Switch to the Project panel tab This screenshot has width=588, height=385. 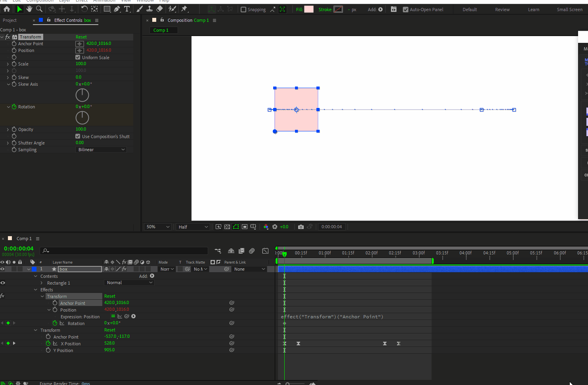[10, 20]
